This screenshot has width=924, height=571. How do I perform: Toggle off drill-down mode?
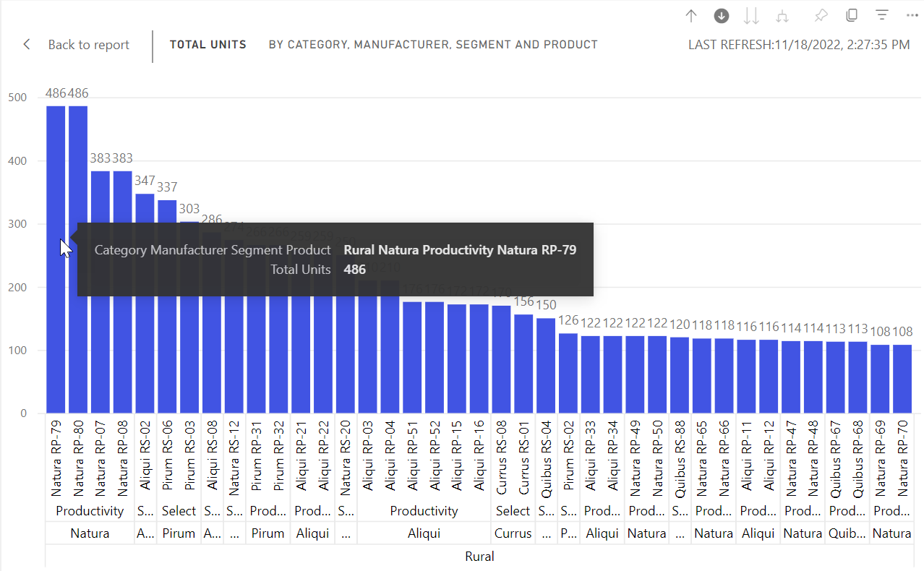[x=721, y=15]
